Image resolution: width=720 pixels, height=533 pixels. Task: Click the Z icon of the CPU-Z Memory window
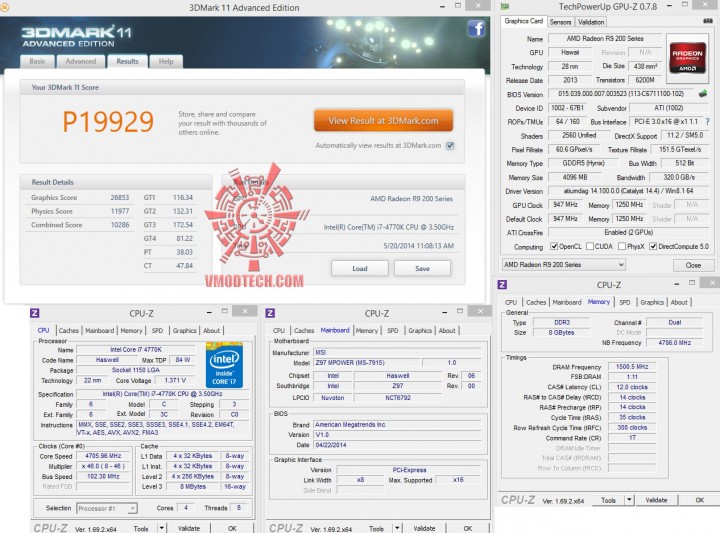click(x=502, y=285)
